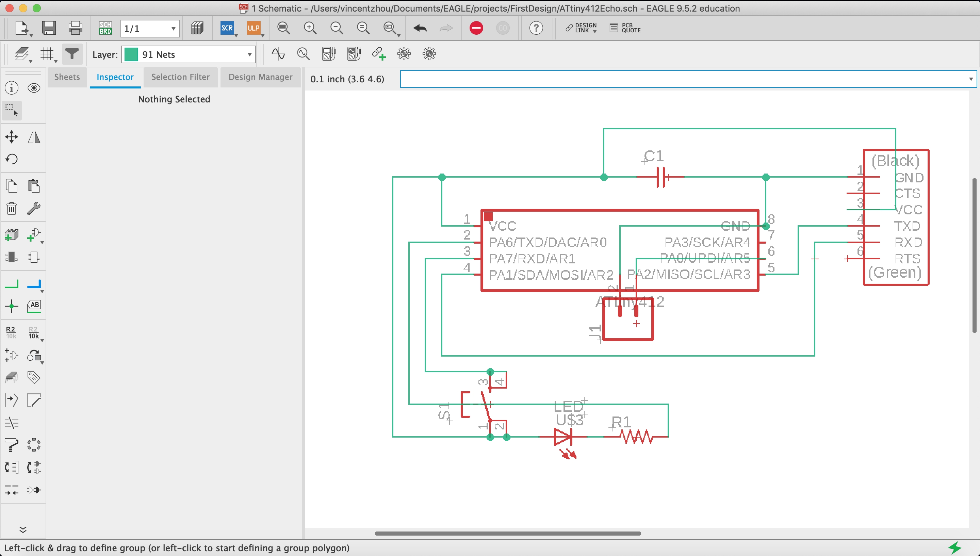Click the green 91 Nets color swatch

[x=131, y=54]
